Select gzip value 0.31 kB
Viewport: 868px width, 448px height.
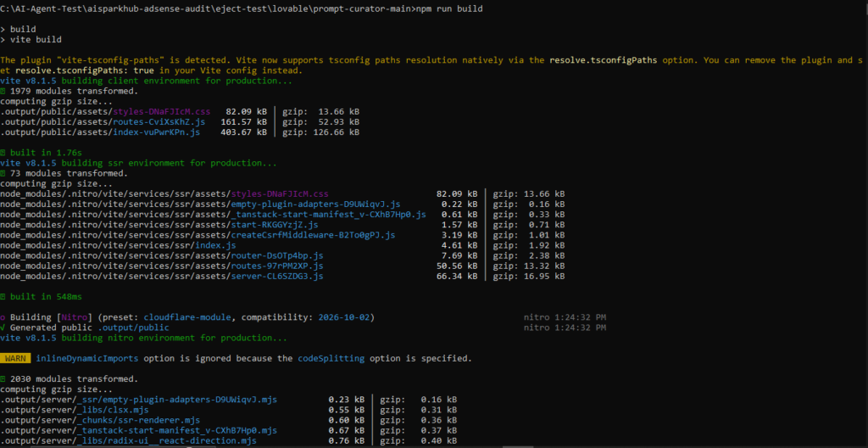(x=439, y=410)
